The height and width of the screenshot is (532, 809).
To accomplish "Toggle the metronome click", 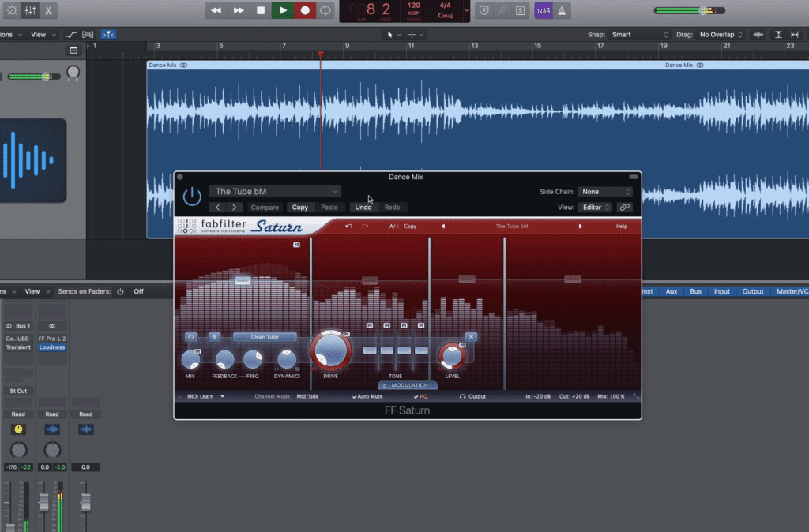I will (562, 10).
